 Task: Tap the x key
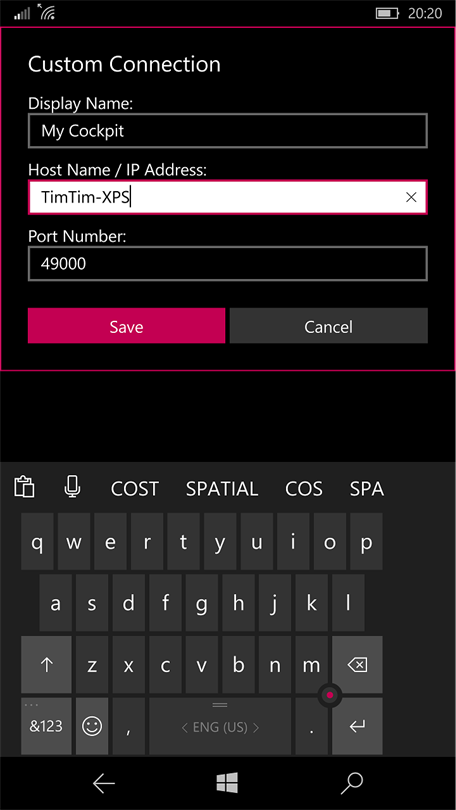point(129,664)
